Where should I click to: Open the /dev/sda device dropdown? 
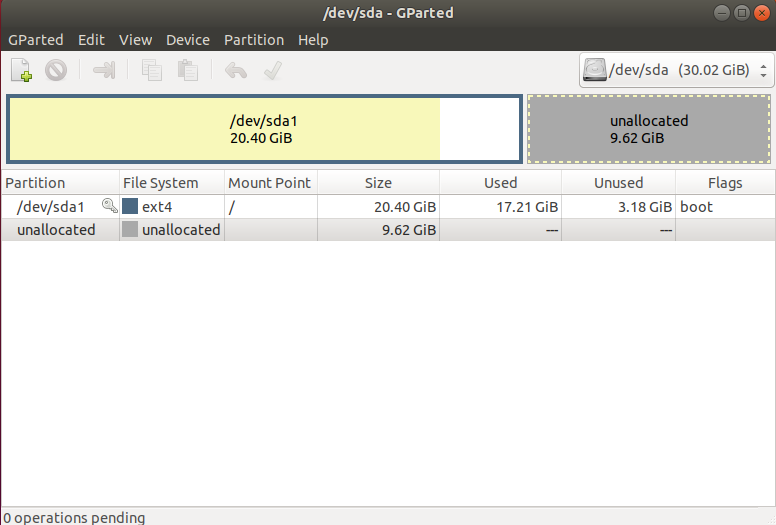click(x=676, y=70)
